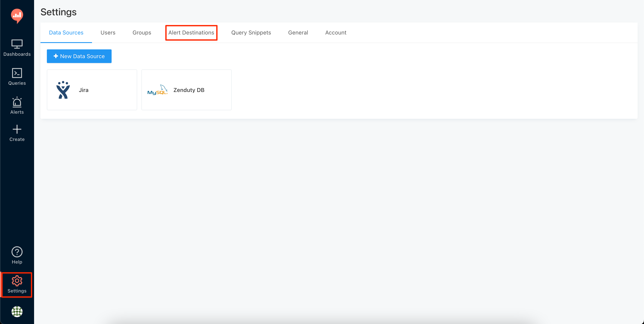
Task: Open the Jira data source name
Action: pos(83,90)
